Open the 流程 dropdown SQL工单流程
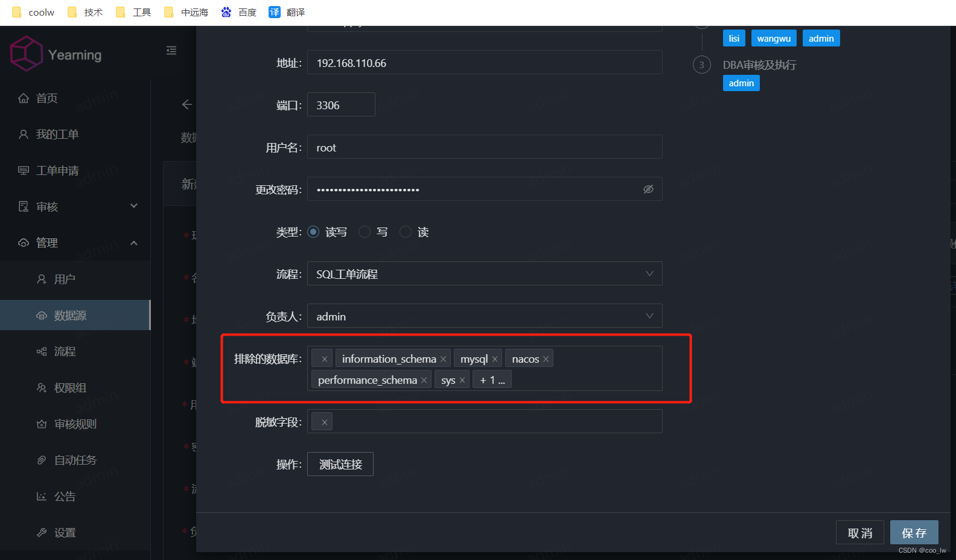This screenshot has height=560, width=956. [x=485, y=274]
